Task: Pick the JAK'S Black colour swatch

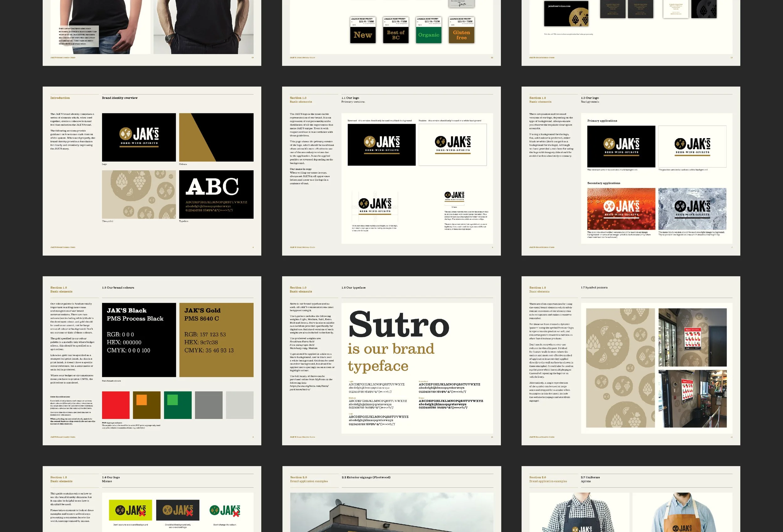Action: (x=139, y=340)
